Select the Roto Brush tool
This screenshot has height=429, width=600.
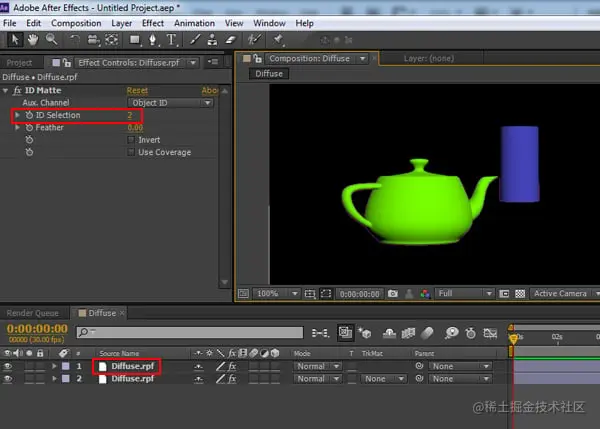pyautogui.click(x=254, y=39)
